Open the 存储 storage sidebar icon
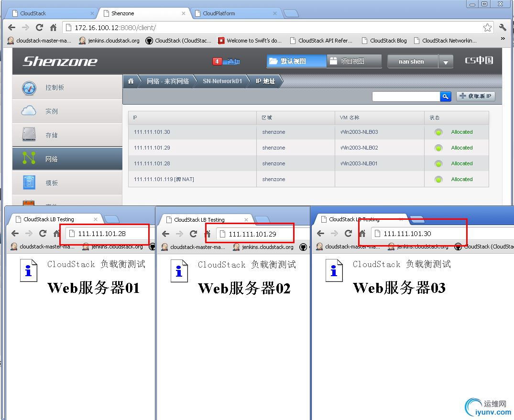 pos(29,134)
